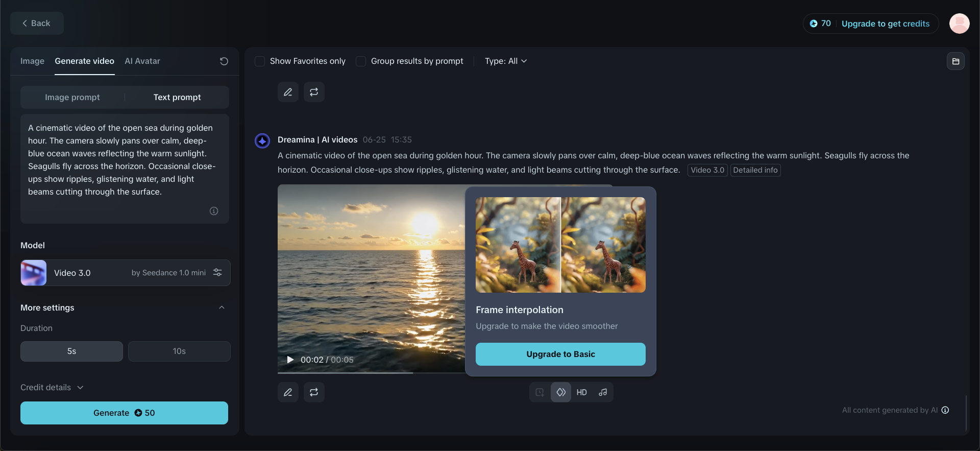980x451 pixels.
Task: Click the user avatar profile picture
Action: click(x=959, y=23)
